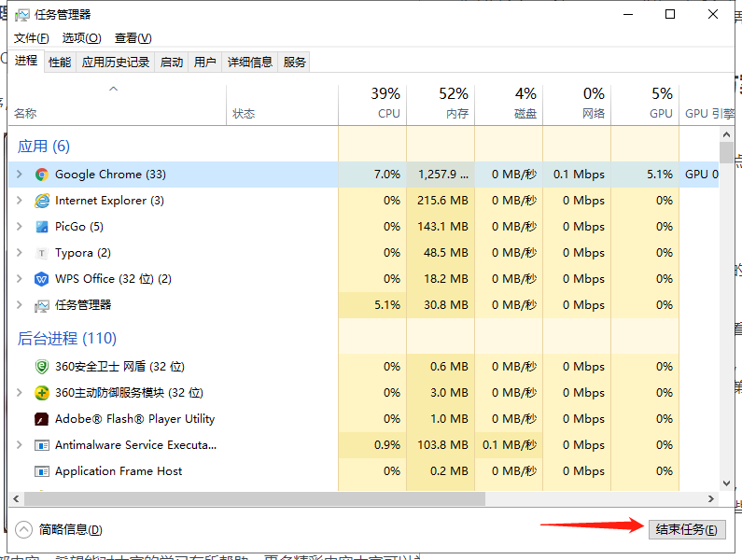Sort by the GPU 5% column header
Viewport: 742px width, 560px height.
[x=645, y=105]
